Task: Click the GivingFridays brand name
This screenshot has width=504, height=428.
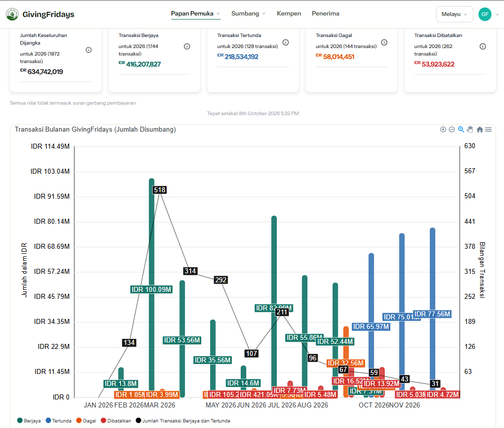Action: (48, 15)
